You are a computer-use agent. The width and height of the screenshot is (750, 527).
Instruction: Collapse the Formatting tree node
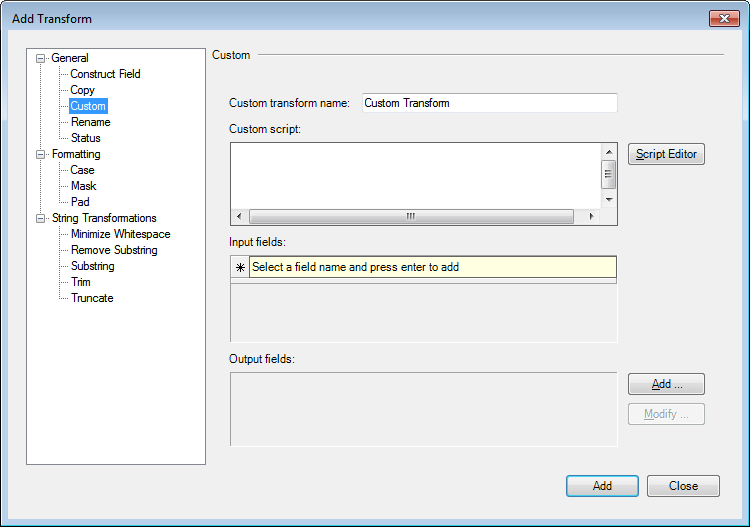point(41,154)
